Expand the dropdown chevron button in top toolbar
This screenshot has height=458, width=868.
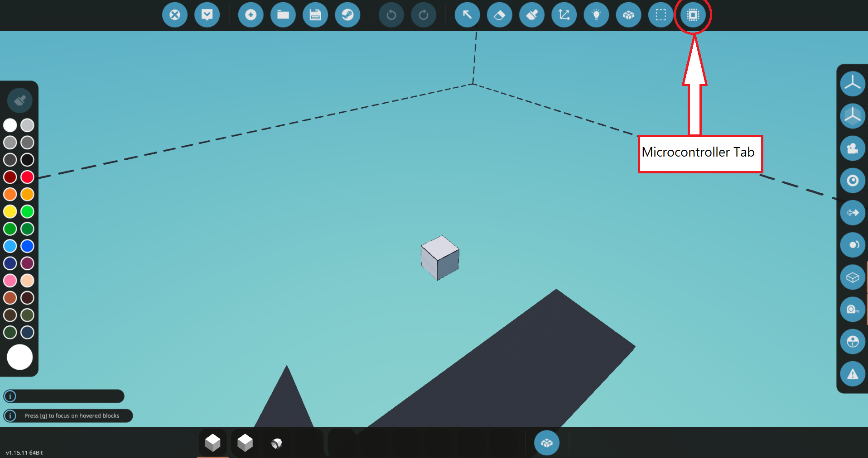(207, 15)
